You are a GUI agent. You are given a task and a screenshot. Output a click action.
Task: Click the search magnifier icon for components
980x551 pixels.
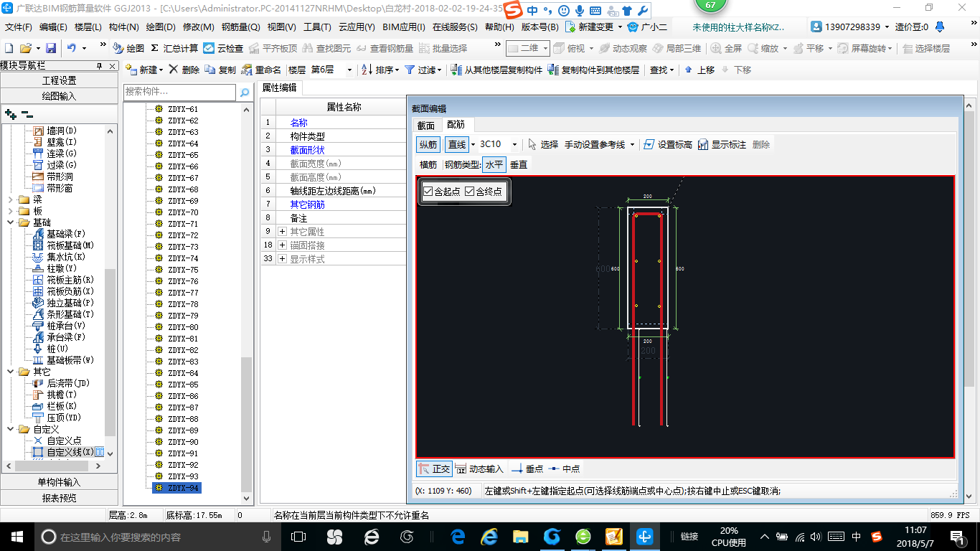[x=244, y=92]
